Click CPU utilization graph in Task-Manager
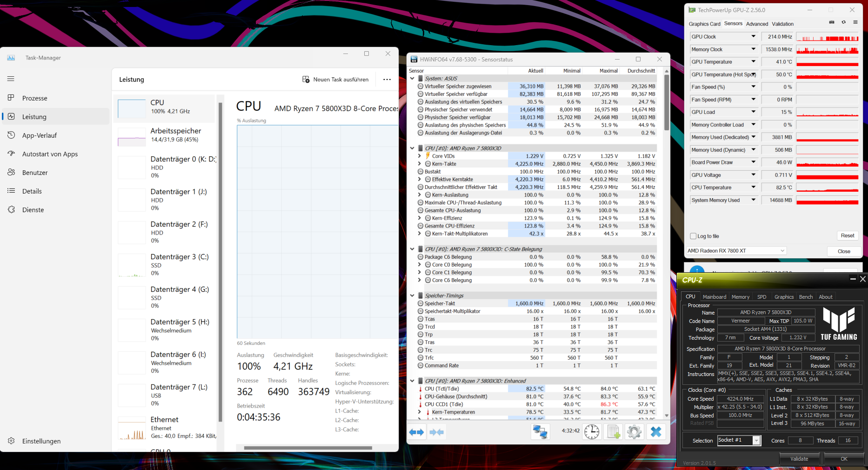The width and height of the screenshot is (868, 470). pyautogui.click(x=318, y=231)
